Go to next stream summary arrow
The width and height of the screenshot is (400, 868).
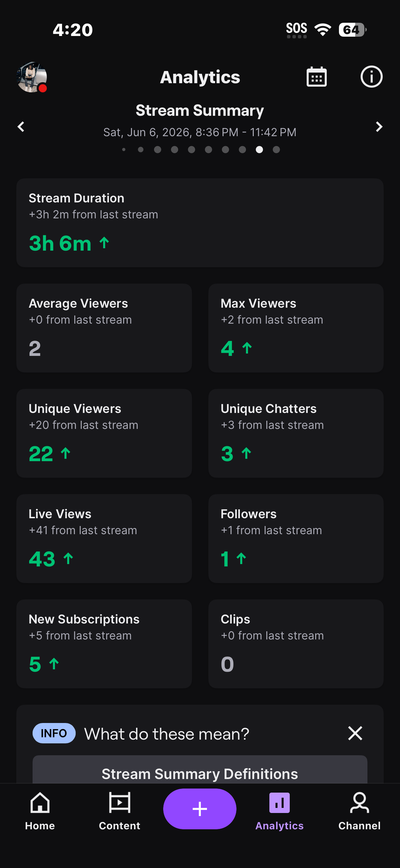pos(379,127)
